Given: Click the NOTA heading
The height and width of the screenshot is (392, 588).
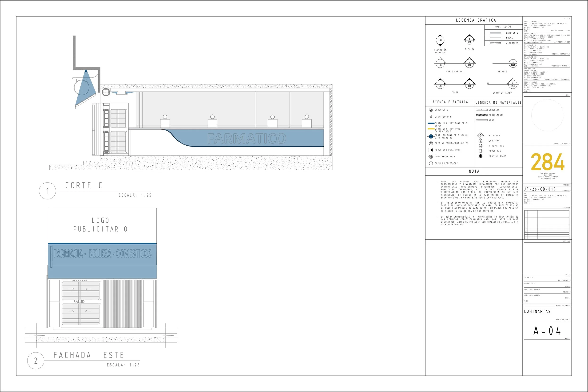Looking at the screenshot, I should (x=474, y=171).
